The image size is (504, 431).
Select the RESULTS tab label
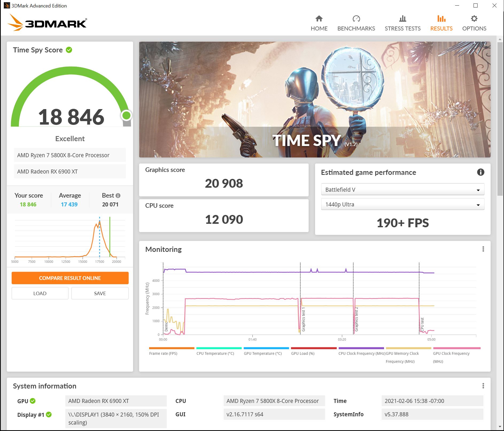(441, 29)
